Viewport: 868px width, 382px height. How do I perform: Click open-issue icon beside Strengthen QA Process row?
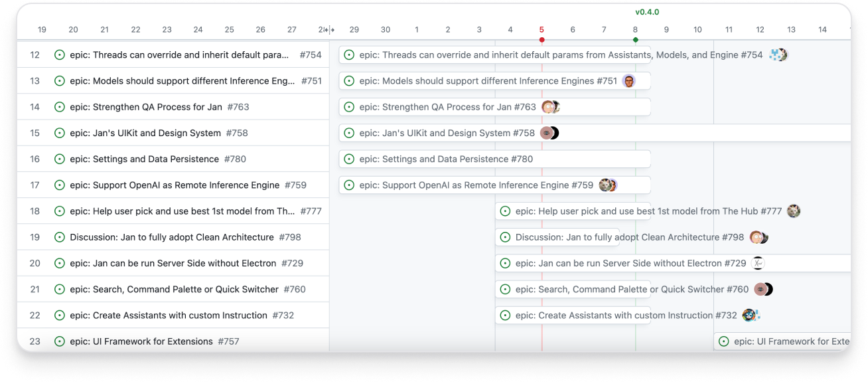60,107
